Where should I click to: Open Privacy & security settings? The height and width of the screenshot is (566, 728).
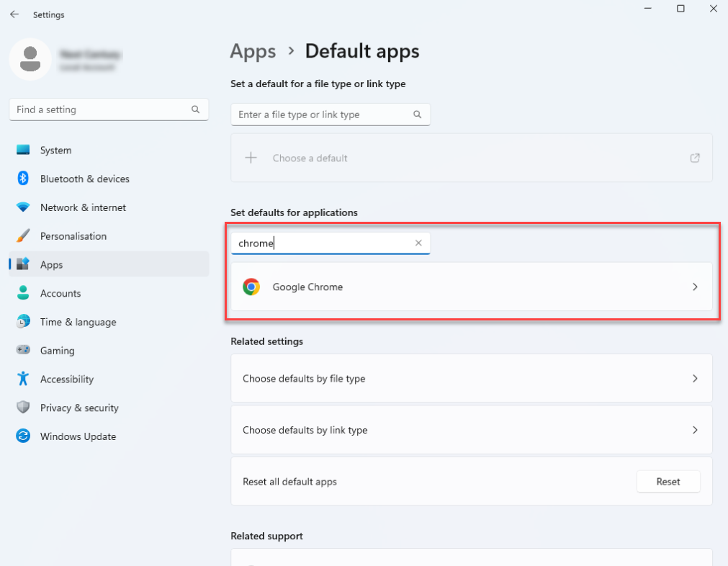coord(78,408)
